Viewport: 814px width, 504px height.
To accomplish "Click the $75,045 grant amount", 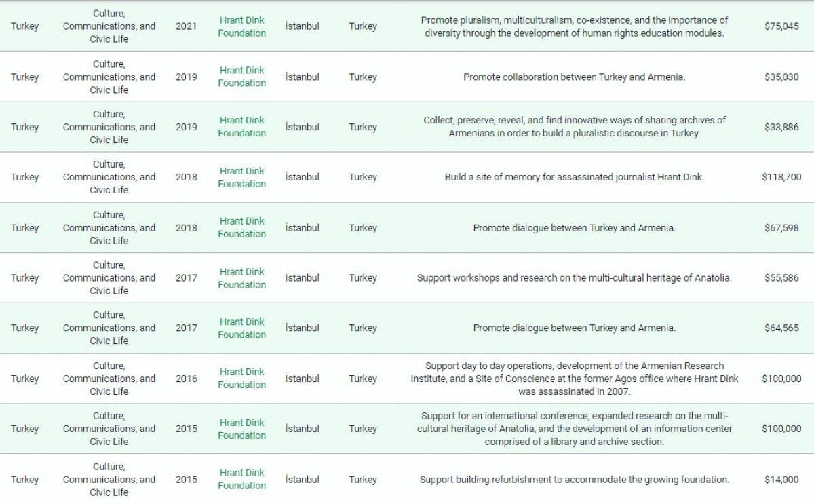I will point(781,26).
